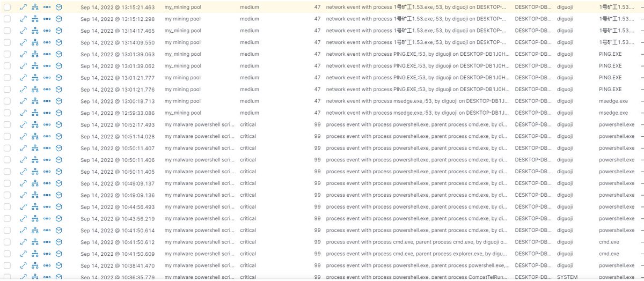The height and width of the screenshot is (281, 644).
Task: Check the 10:50:11.406 alert row
Action: tap(7, 160)
